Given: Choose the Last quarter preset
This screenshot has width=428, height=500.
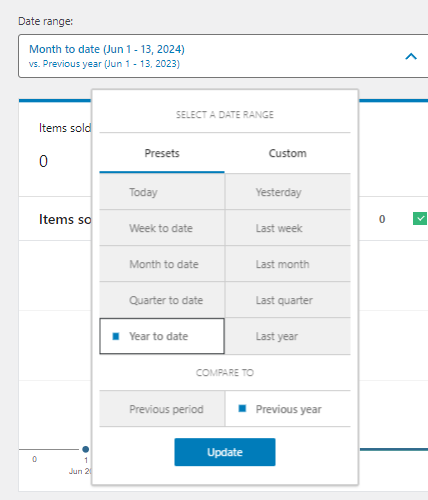Looking at the screenshot, I should [x=288, y=300].
